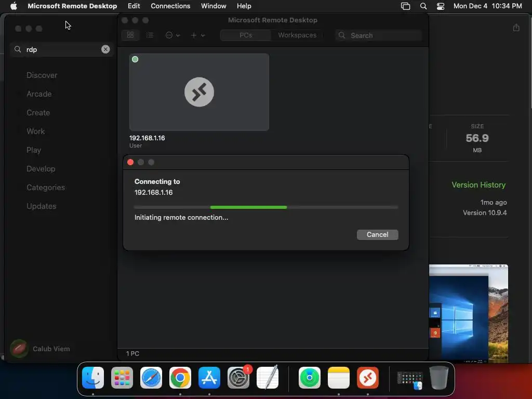Open Notes from the Dock
Viewport: 532px width, 399px height.
pyautogui.click(x=339, y=378)
